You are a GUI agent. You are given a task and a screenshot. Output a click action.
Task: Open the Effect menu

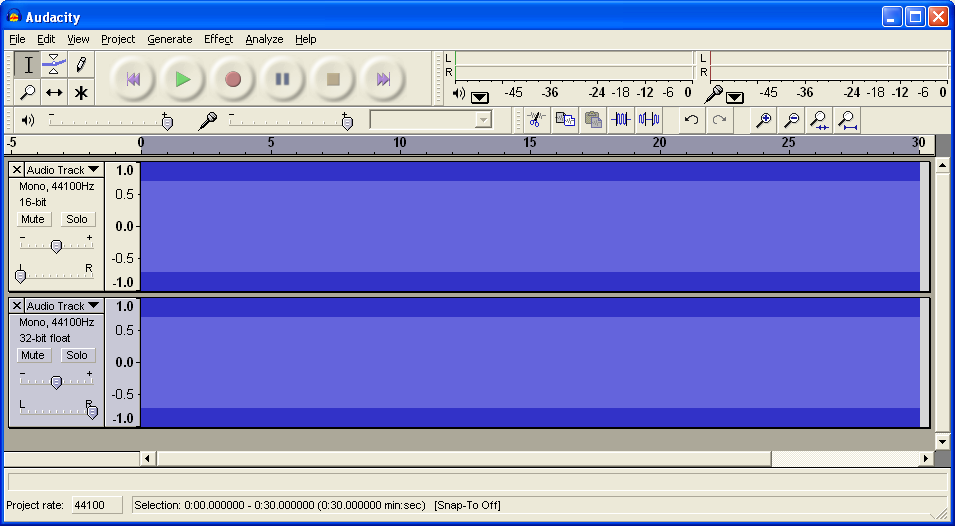[218, 39]
